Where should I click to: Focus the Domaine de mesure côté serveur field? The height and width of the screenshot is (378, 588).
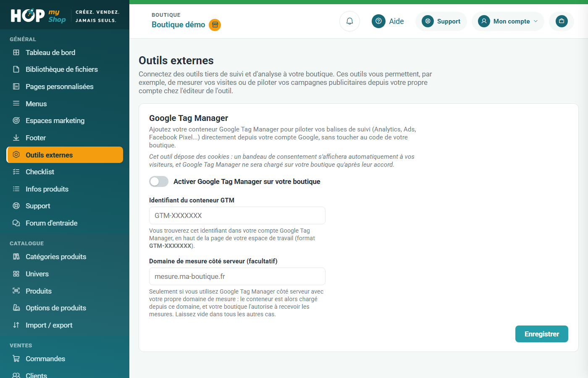click(x=237, y=276)
